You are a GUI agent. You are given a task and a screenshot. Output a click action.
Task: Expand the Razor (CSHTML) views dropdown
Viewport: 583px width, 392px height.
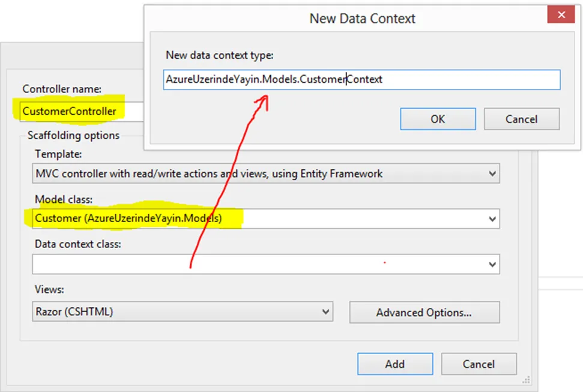[x=325, y=312]
